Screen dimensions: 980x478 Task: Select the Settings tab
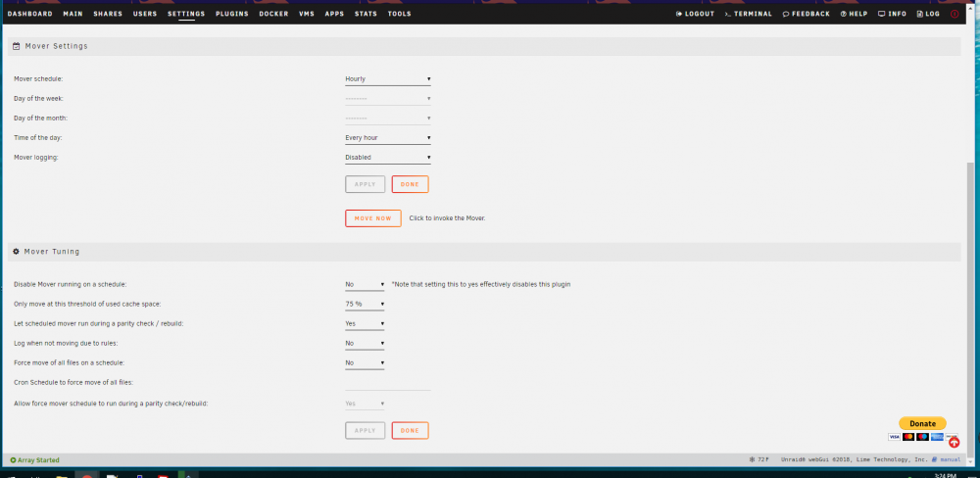pyautogui.click(x=186, y=14)
